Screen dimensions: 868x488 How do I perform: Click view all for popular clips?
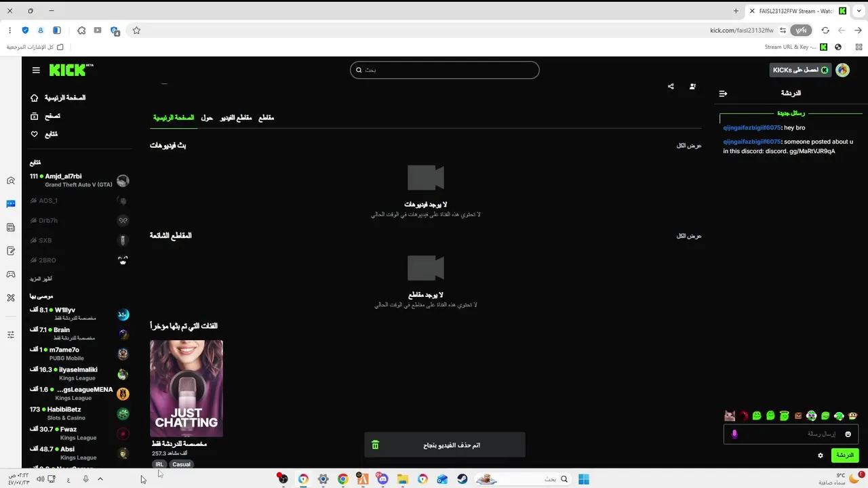[x=689, y=236]
